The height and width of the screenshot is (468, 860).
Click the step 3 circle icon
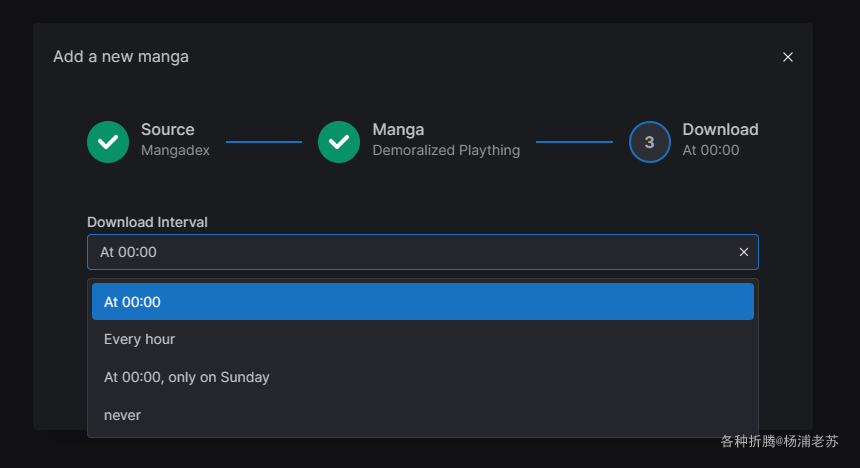point(649,142)
